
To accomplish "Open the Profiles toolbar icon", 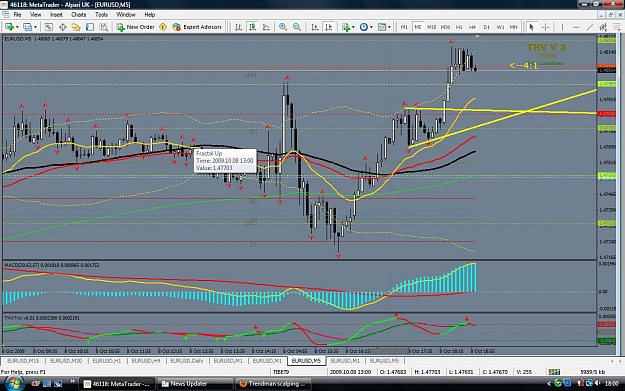I will [28, 27].
